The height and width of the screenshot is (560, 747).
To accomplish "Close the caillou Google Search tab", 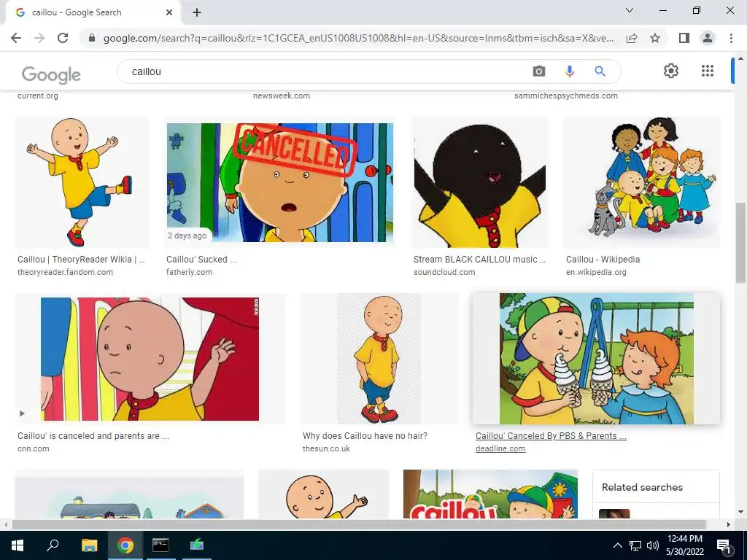I will point(169,12).
